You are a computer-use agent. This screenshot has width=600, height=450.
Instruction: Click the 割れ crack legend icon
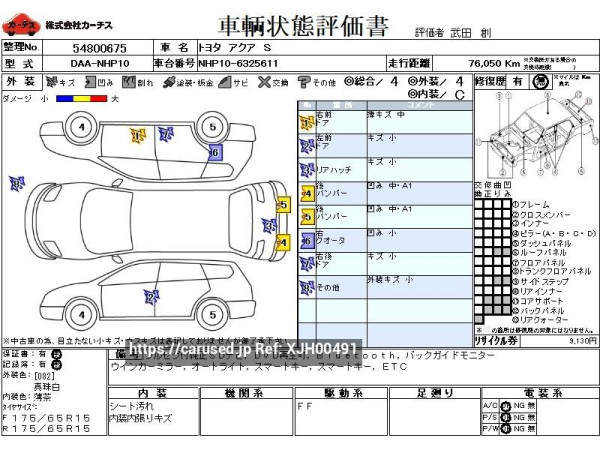click(x=129, y=82)
